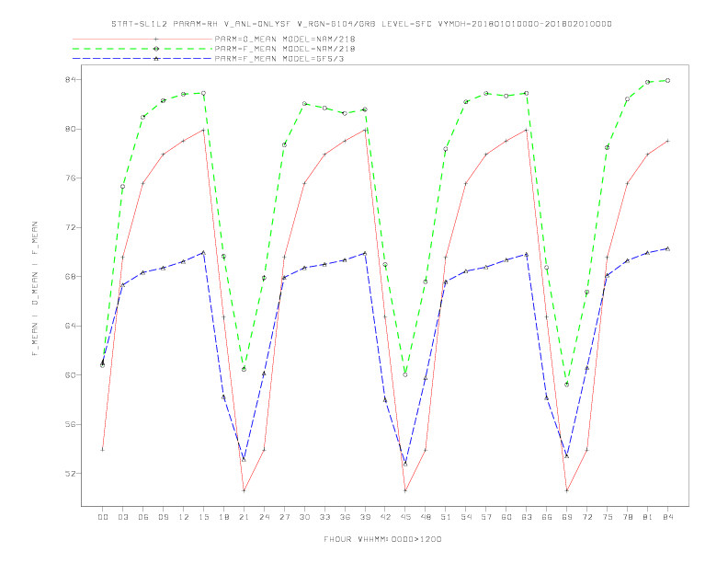Click the vertical y-axis title F_MEAN | O_MEAN | F_MEAN
This screenshot has width=728, height=563.
point(35,289)
